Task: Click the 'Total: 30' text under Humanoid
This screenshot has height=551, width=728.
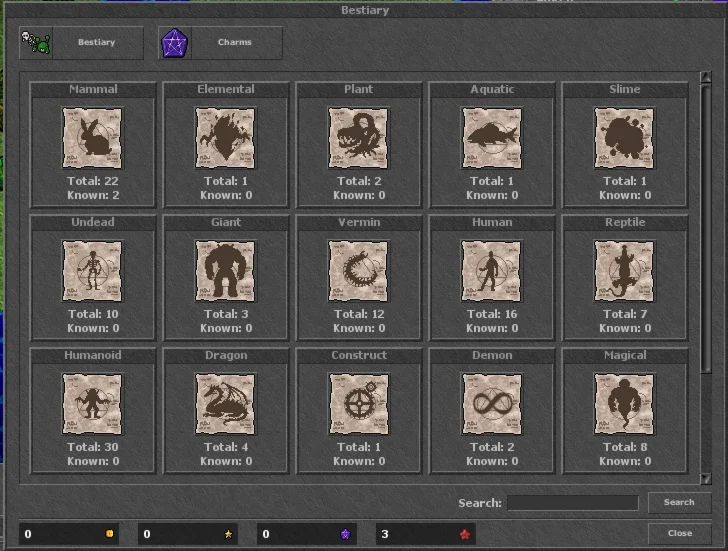Action: [93, 447]
